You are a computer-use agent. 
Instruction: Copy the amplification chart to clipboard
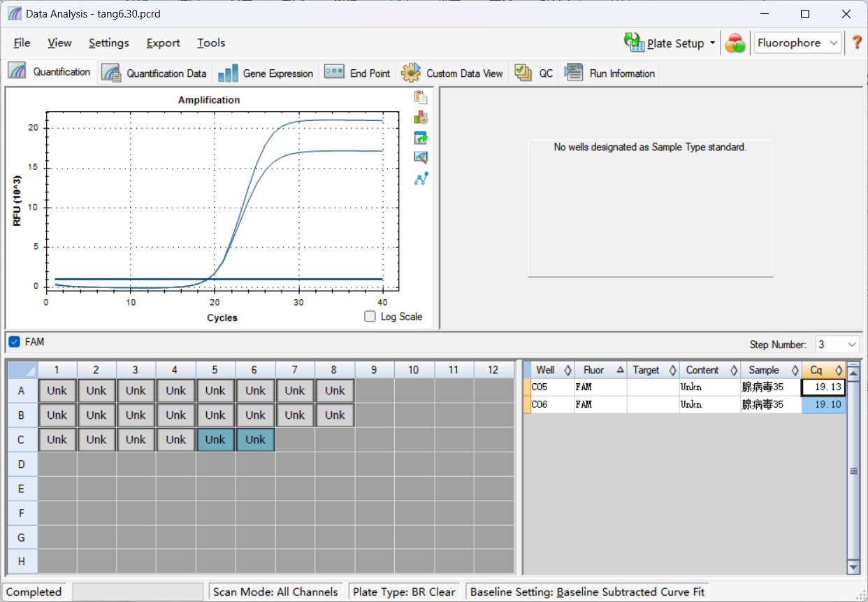point(421,97)
